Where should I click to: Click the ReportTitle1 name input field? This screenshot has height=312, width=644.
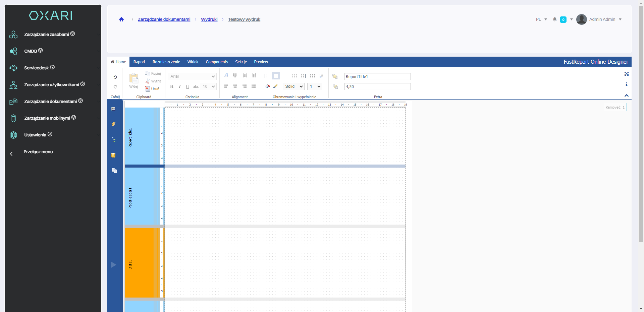click(377, 77)
